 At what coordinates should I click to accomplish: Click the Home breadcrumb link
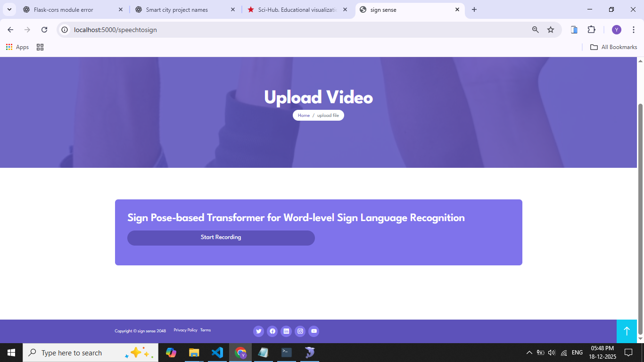click(x=304, y=115)
